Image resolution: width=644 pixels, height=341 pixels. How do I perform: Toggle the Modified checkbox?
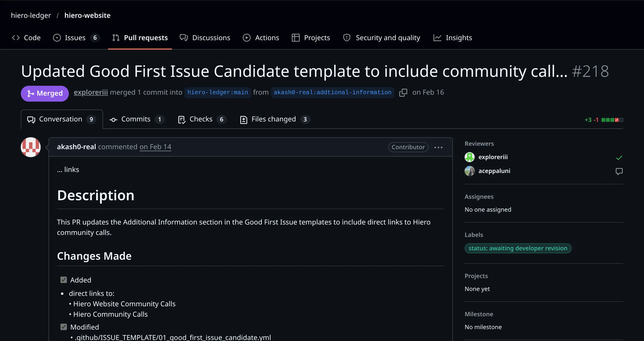[x=64, y=327]
